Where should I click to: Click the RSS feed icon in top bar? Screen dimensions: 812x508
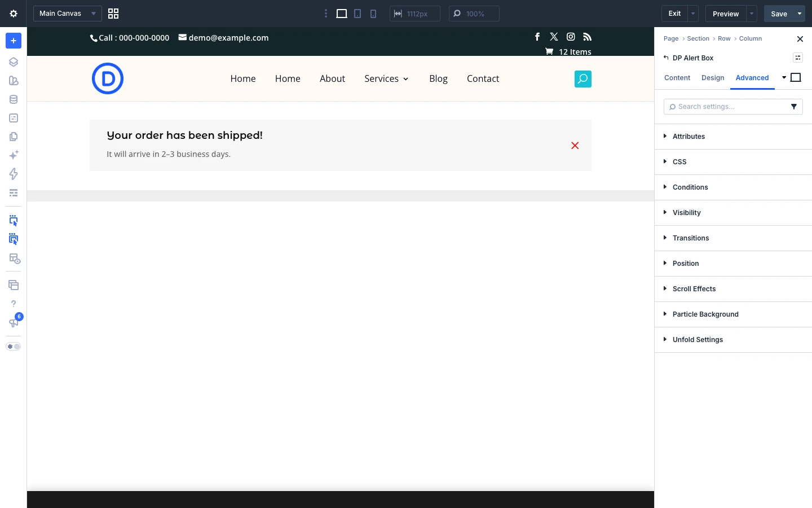588,37
